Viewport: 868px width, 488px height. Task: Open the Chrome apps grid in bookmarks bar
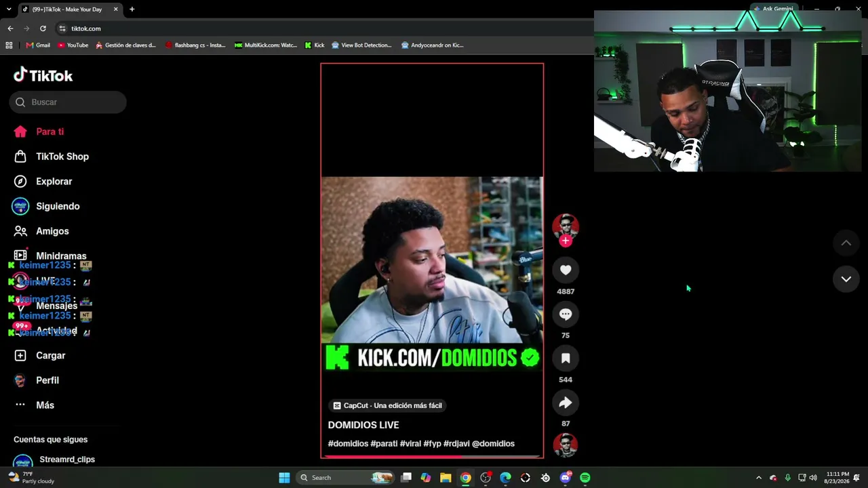point(9,45)
